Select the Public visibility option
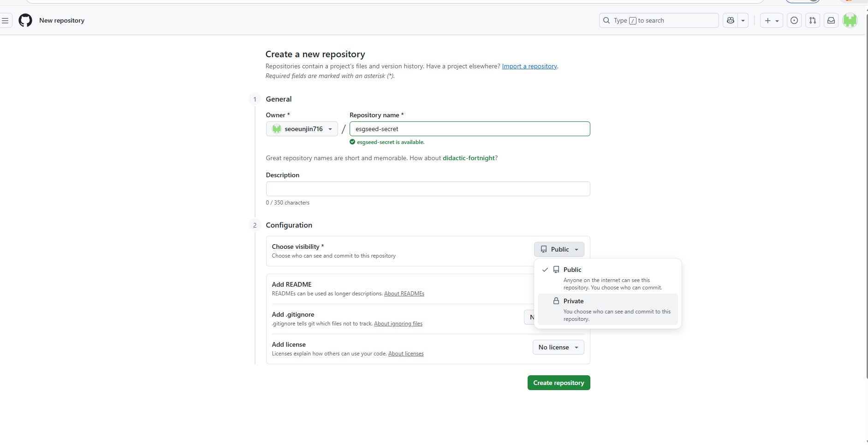868x445 pixels. click(607, 278)
